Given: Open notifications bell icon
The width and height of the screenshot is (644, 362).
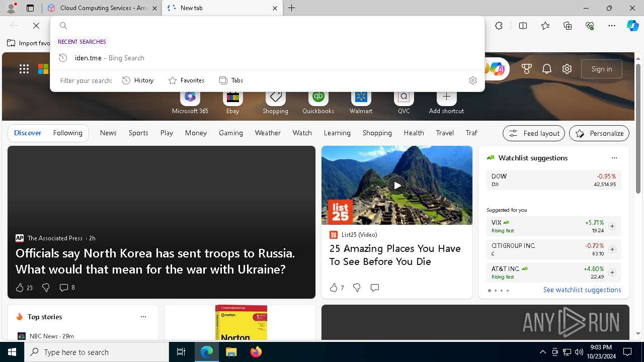Looking at the screenshot, I should 547,69.
